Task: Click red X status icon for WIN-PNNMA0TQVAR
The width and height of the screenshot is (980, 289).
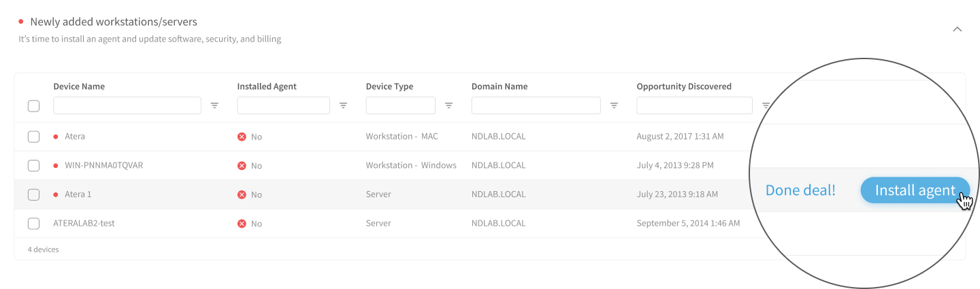Action: tap(242, 165)
